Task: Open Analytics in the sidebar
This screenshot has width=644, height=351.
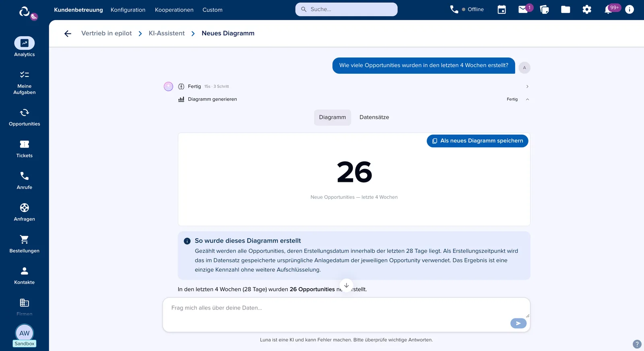Action: point(25,47)
